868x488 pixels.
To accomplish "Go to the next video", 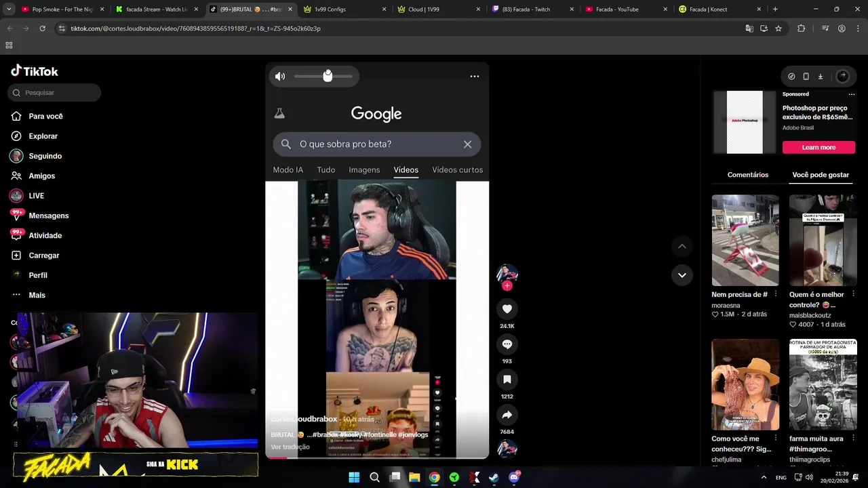I will pos(682,275).
